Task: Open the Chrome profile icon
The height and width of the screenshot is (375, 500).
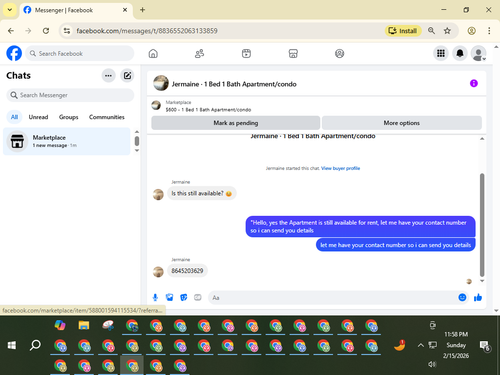Action: point(471,31)
